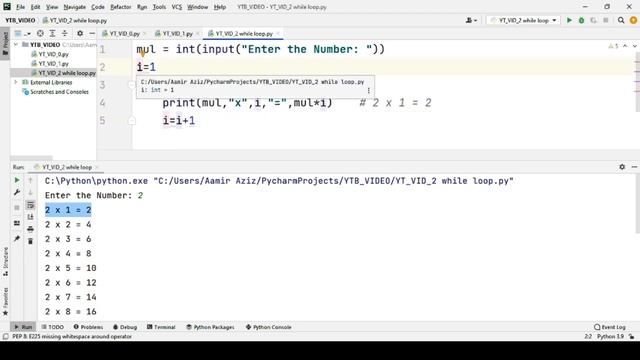Click print icon in Run console
This screenshot has width=640, height=360.
coord(30,229)
